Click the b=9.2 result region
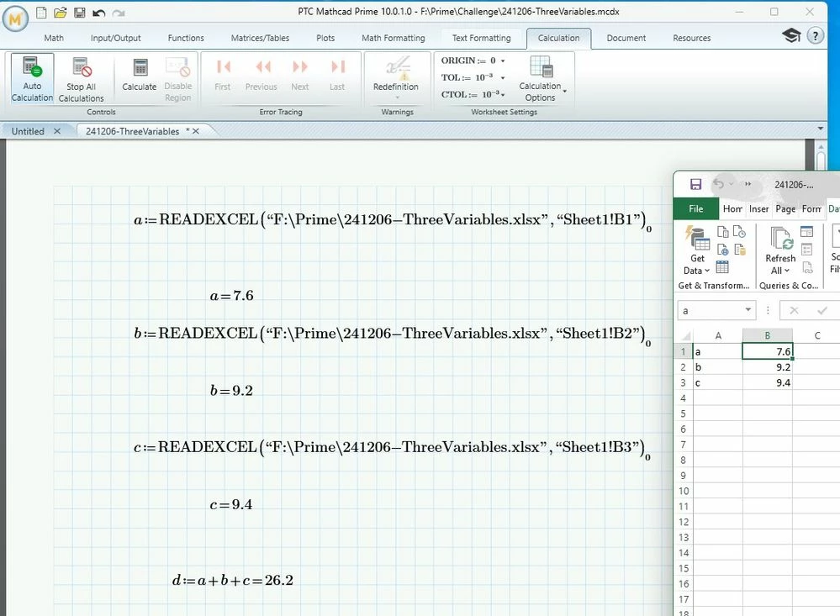This screenshot has height=616, width=840. [x=231, y=391]
